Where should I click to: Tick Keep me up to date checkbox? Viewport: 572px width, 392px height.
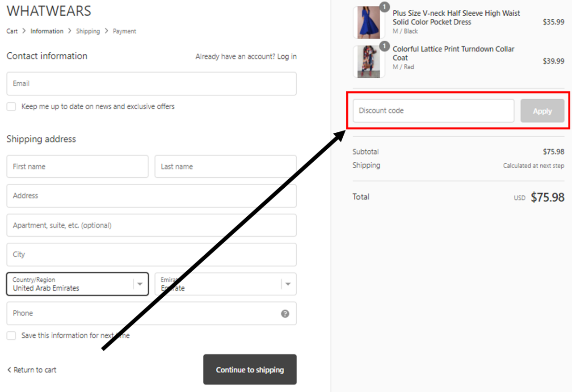[x=11, y=106]
